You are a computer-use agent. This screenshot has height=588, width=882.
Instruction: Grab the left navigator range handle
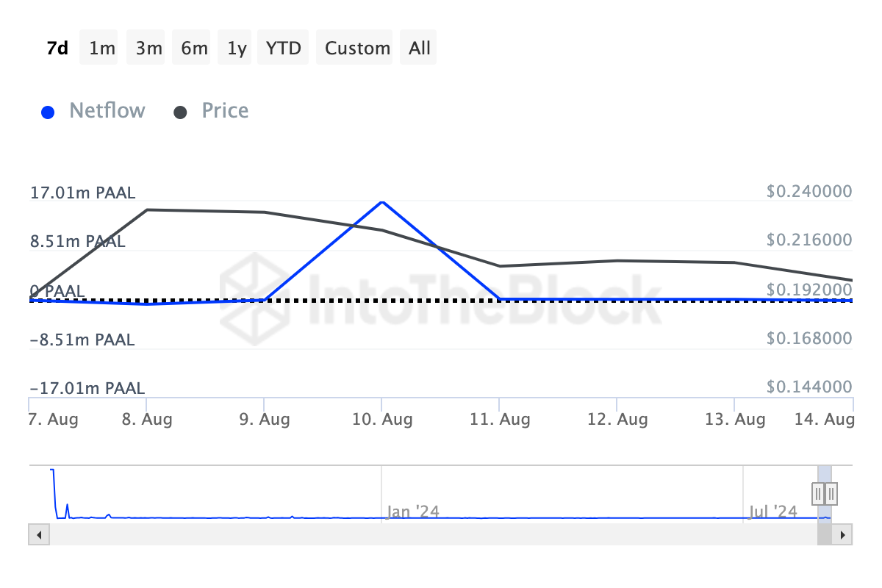coord(818,492)
